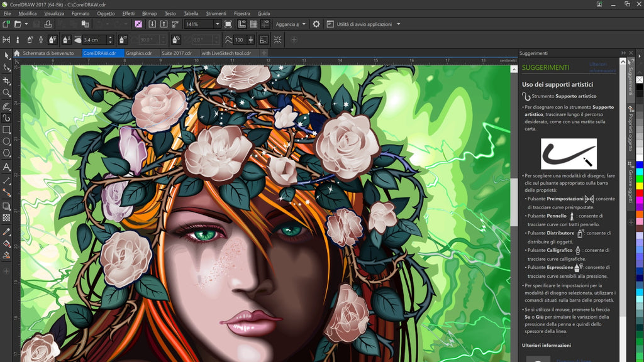Choose the Expression mode button
Screen dimensions: 644x362
click(53, 40)
